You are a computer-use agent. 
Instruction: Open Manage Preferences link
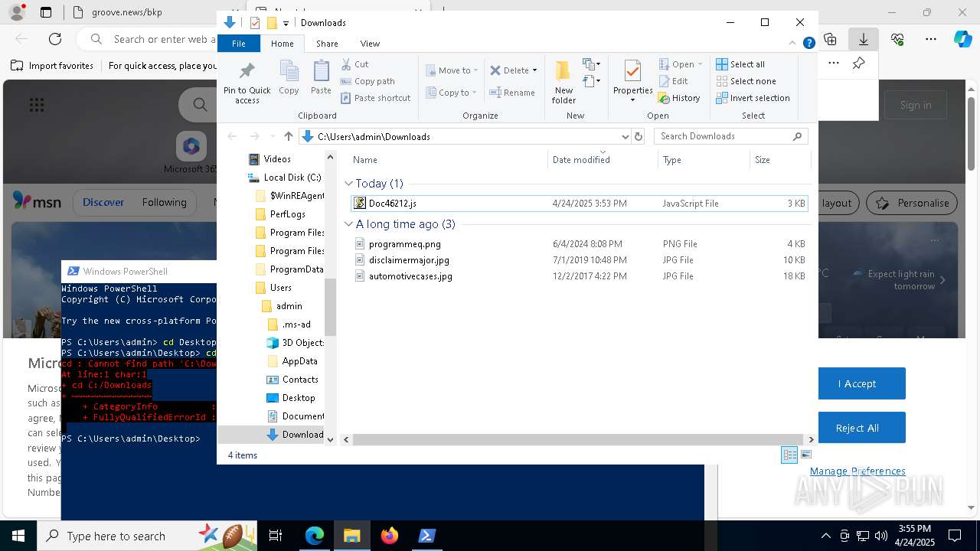(857, 471)
